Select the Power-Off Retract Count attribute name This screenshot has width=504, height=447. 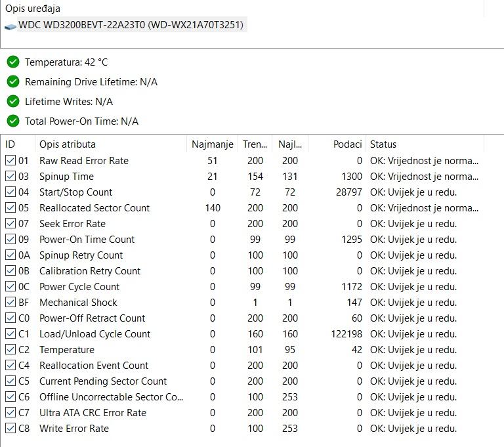coord(93,318)
